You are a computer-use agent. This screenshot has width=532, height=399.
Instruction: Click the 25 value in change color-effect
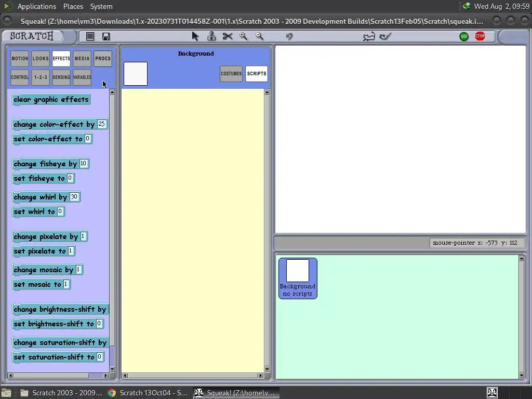click(101, 124)
